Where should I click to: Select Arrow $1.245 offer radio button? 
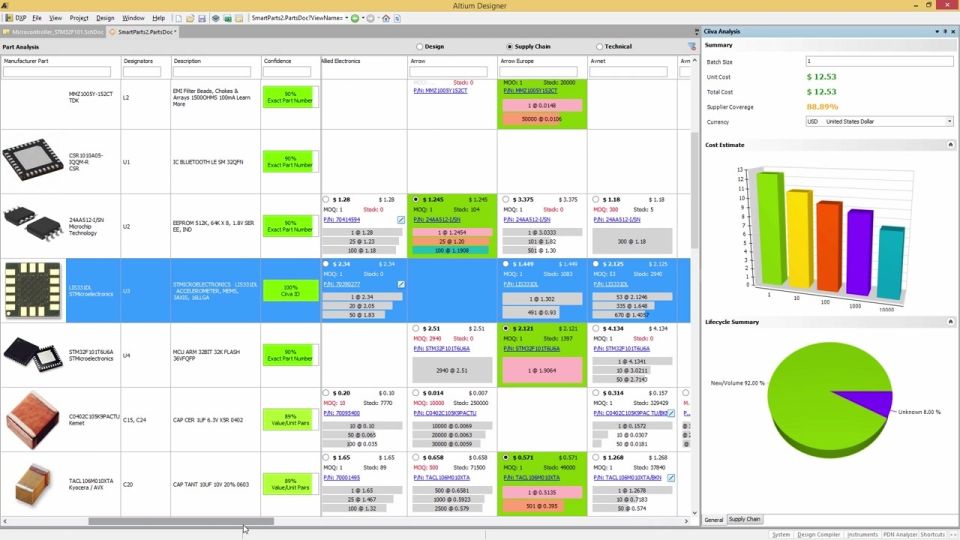coord(416,200)
